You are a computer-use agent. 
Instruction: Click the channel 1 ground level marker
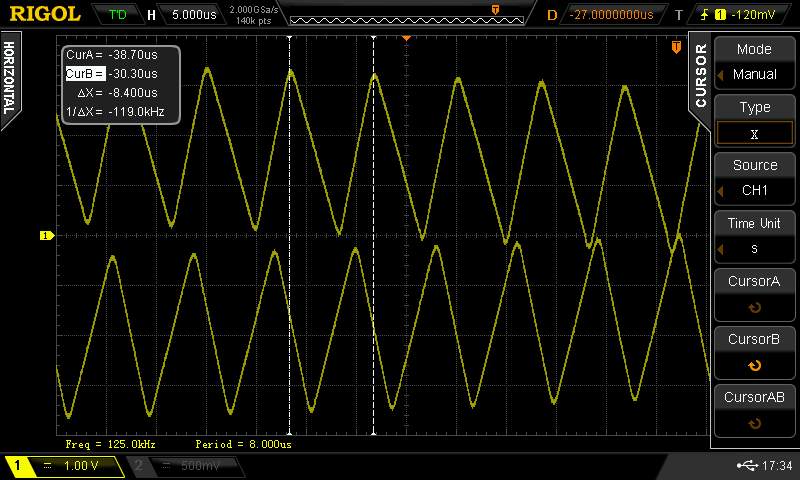45,236
